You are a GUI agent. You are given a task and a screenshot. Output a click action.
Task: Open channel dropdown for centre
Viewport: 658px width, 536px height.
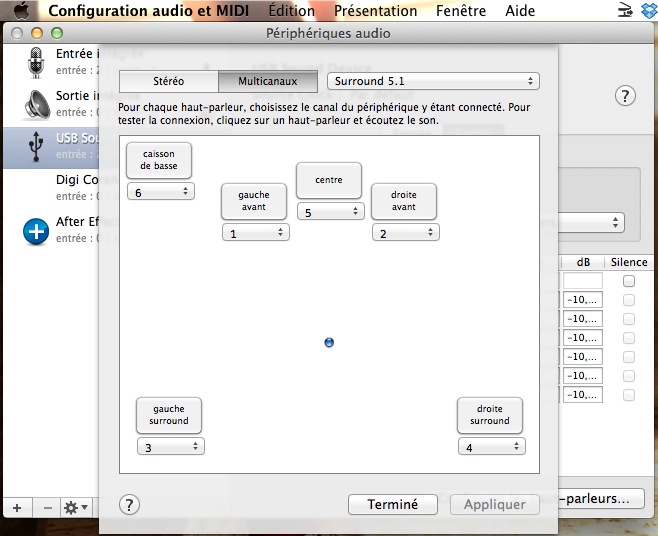tap(331, 212)
